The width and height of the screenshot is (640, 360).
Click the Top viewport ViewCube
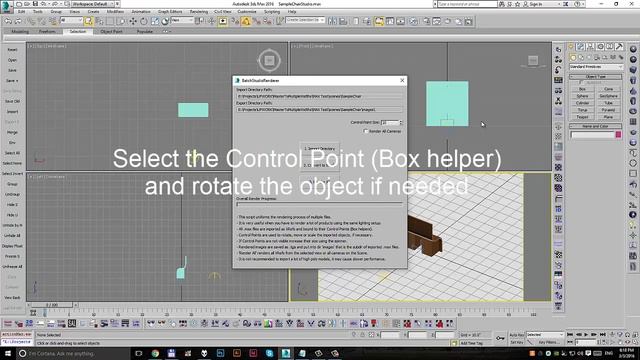[269, 60]
